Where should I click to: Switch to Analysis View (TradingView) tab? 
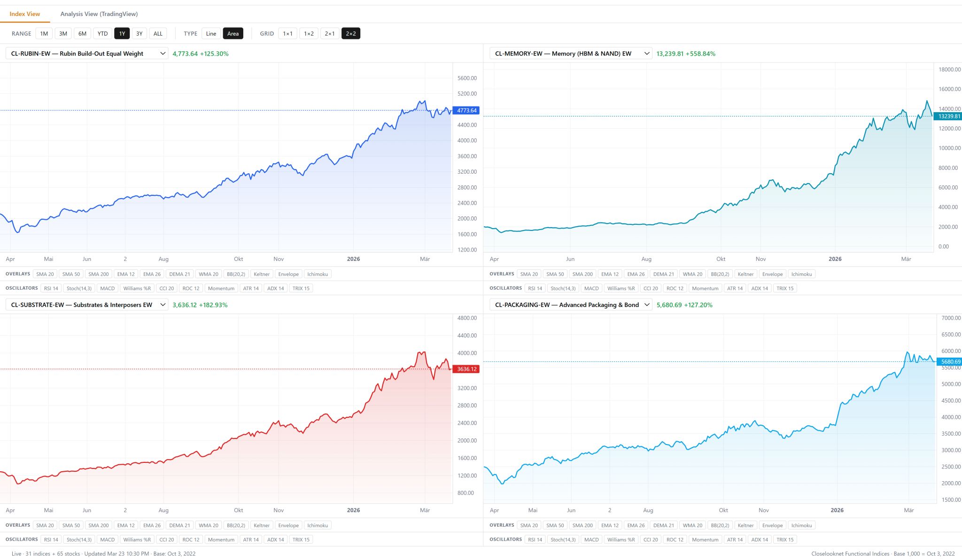(99, 14)
